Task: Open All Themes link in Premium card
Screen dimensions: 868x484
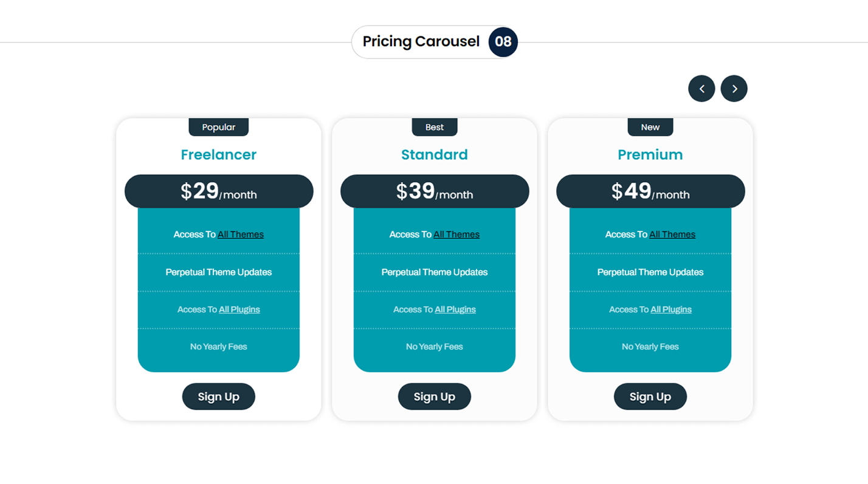Action: (x=672, y=234)
